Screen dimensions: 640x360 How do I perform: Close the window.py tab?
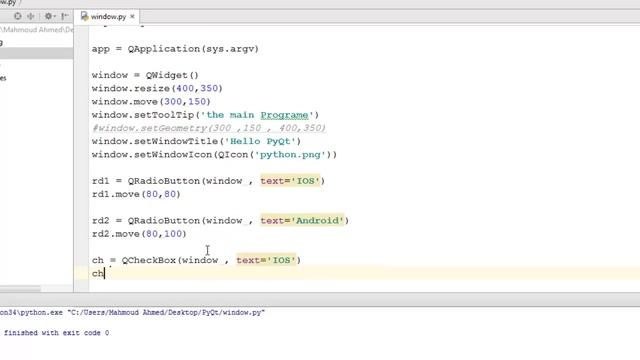132,17
